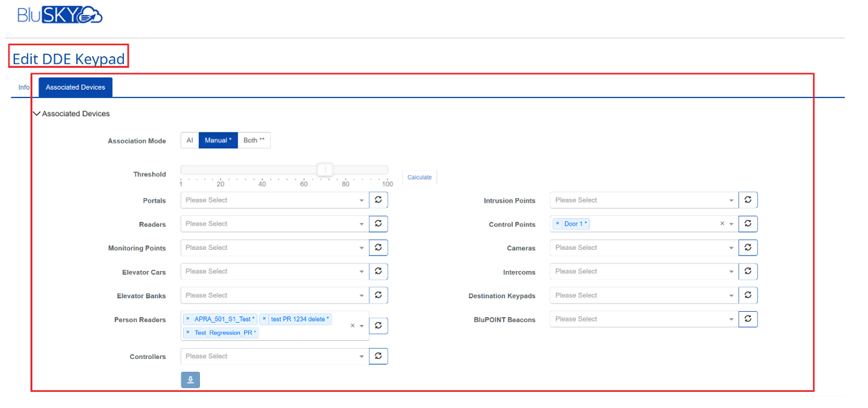The image size is (868, 408).
Task: Collapse the Associated Devices section
Action: click(x=37, y=114)
